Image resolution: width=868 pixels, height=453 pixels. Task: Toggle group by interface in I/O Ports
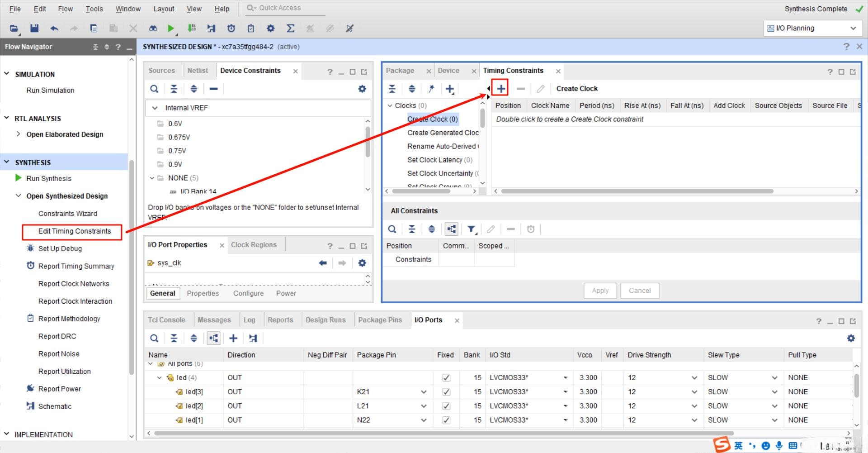tap(213, 338)
